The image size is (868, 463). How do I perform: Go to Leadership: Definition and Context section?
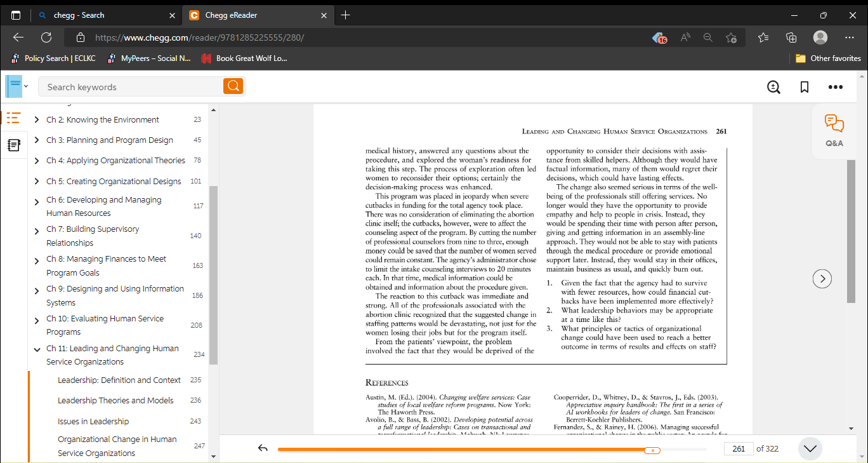tap(119, 380)
